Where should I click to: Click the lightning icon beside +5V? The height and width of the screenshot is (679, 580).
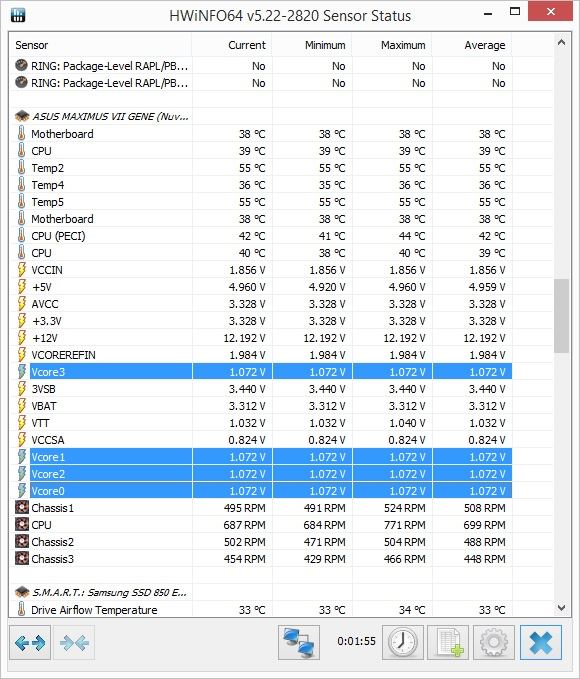coord(22,287)
